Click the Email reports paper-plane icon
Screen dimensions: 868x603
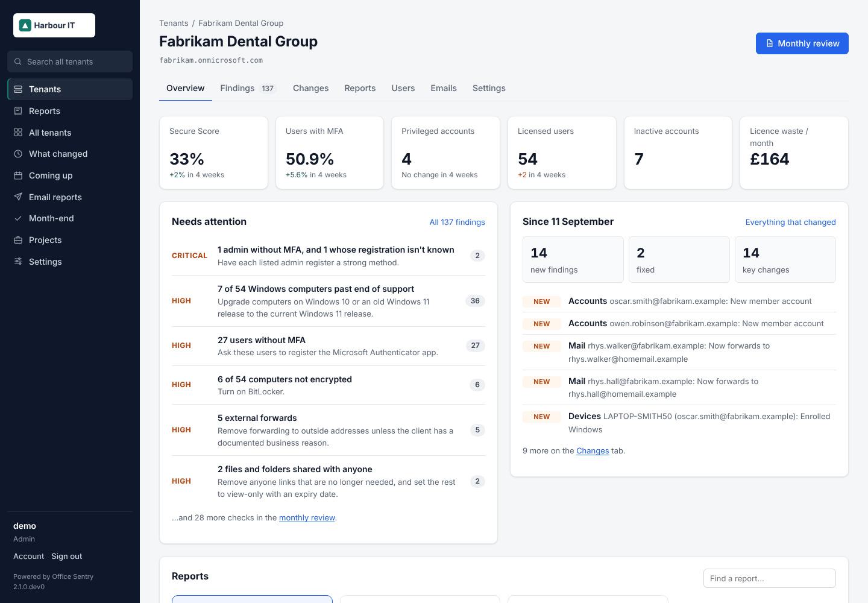click(18, 197)
